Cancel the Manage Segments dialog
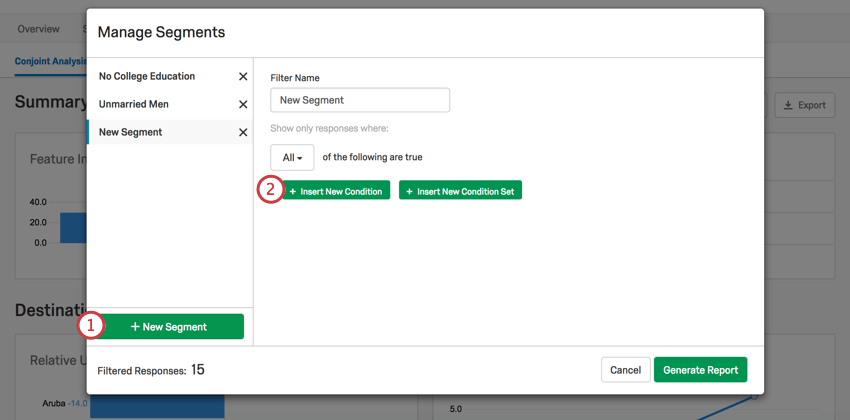Image resolution: width=850 pixels, height=420 pixels. (626, 370)
